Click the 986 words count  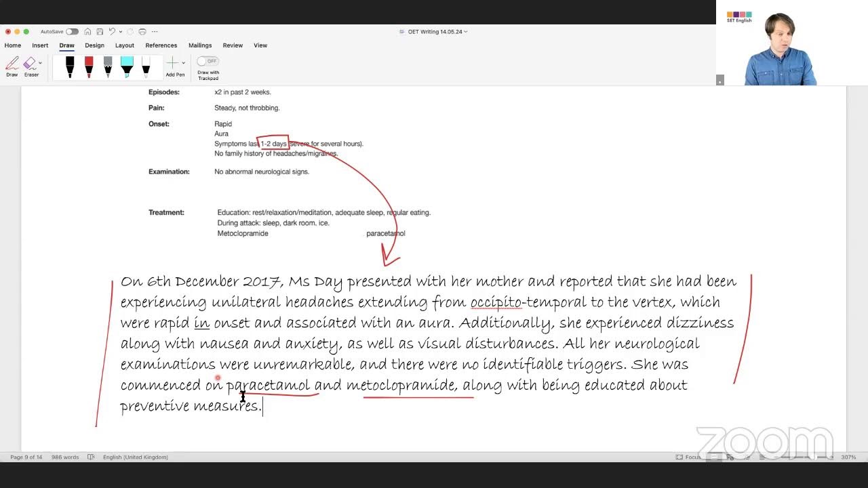[66, 457]
